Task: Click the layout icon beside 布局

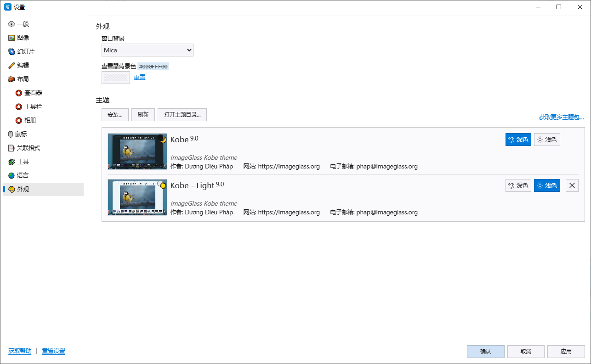Action: [x=11, y=79]
